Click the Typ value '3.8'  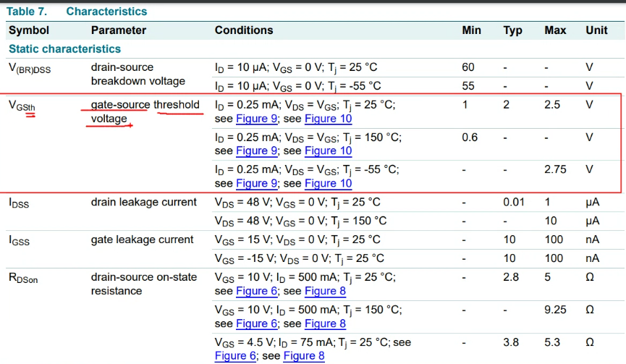coord(511,342)
